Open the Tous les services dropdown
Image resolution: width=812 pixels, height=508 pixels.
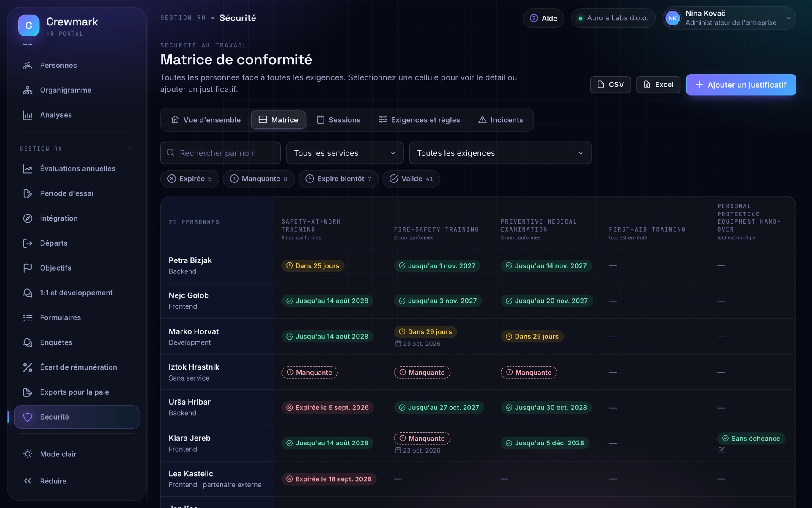pyautogui.click(x=345, y=153)
